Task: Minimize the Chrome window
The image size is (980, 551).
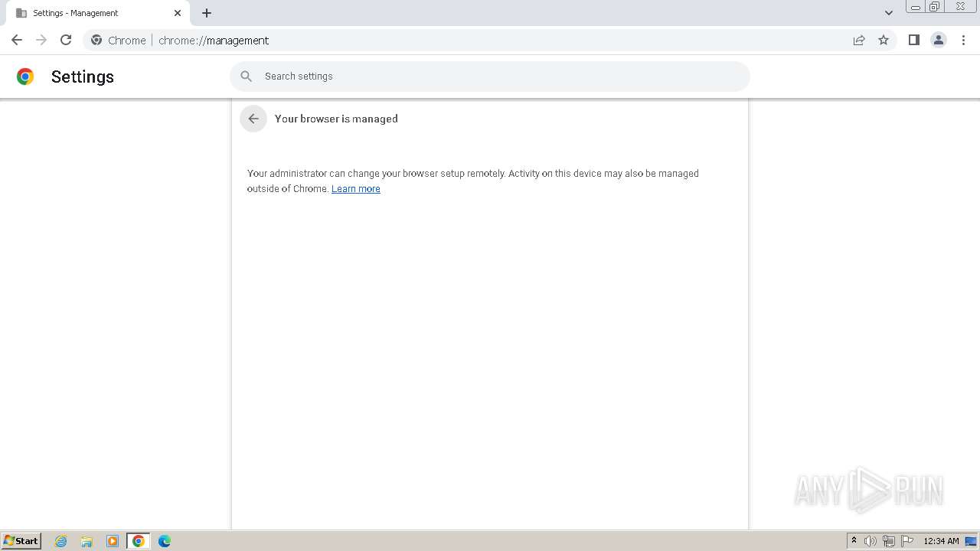Action: (916, 7)
